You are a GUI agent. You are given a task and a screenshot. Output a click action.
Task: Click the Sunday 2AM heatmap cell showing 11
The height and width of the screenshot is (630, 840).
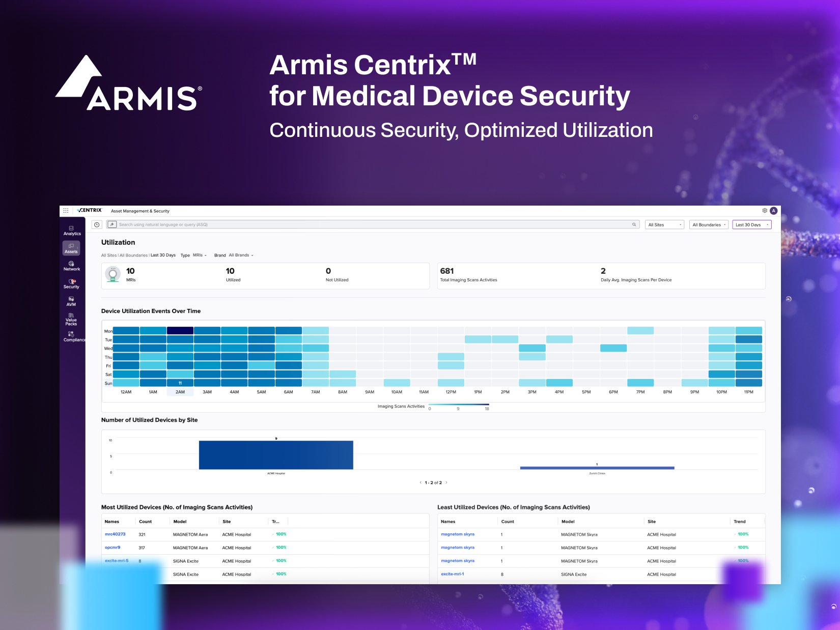(180, 383)
